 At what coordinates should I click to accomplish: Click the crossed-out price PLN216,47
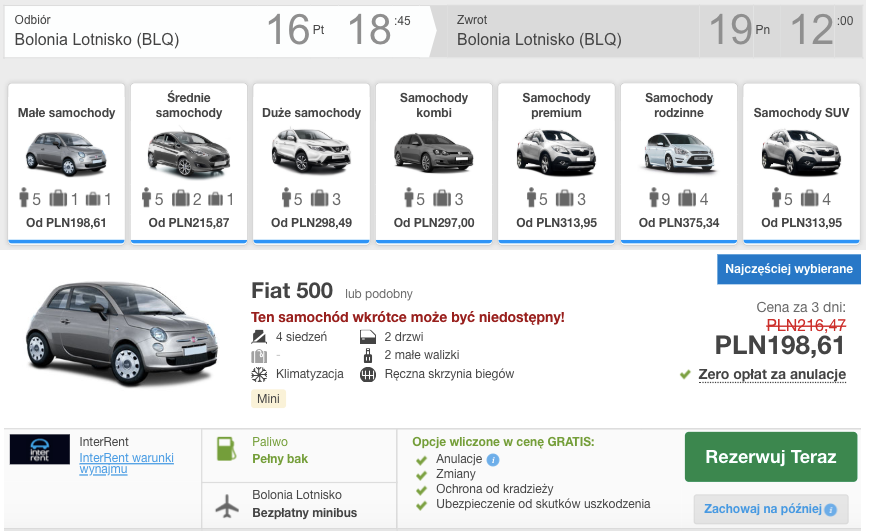click(806, 325)
